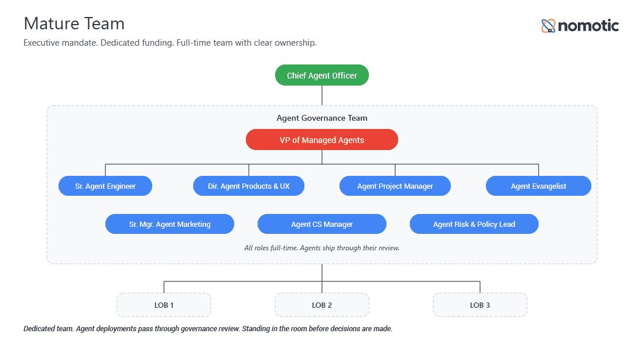644x340 pixels.
Task: Click the Dir. Agent Products & UX node
Action: (249, 186)
